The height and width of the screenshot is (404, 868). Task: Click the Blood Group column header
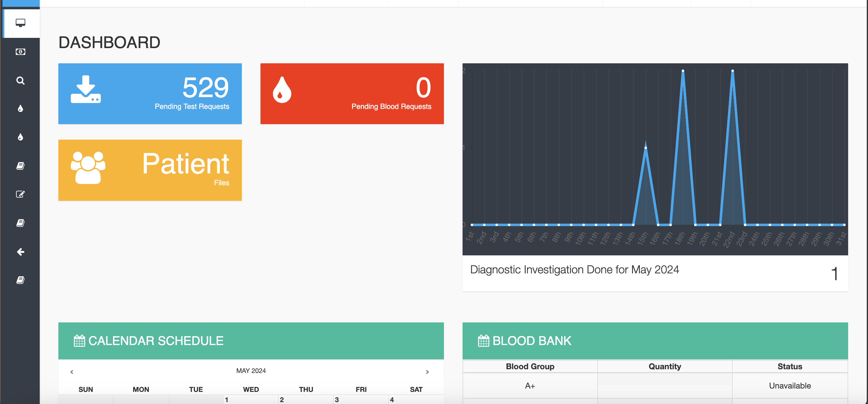[530, 366]
